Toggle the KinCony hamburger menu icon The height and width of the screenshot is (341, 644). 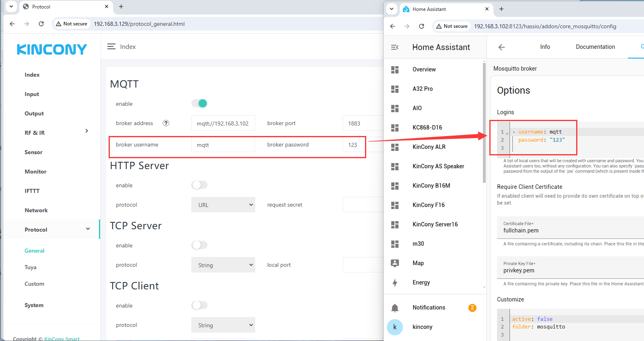pos(111,47)
